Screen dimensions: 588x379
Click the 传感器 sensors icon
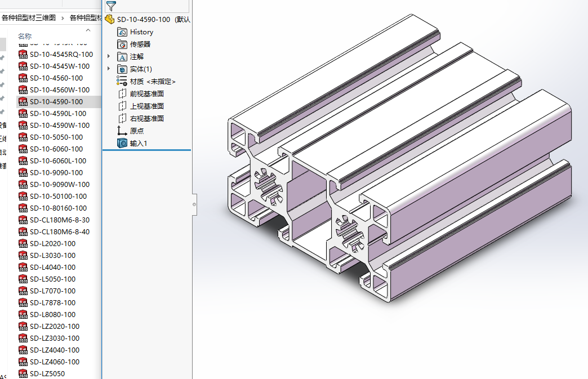point(122,44)
